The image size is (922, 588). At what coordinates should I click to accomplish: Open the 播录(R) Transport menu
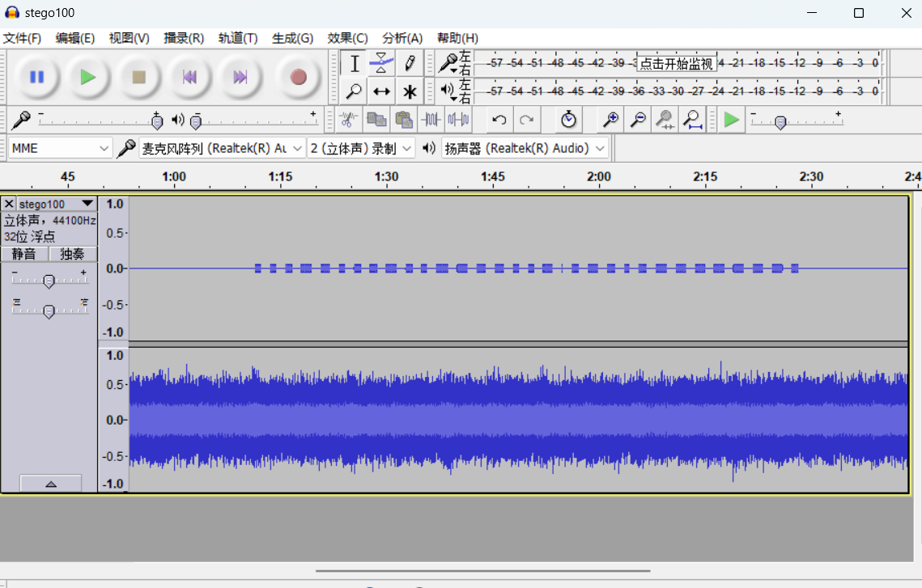[184, 38]
